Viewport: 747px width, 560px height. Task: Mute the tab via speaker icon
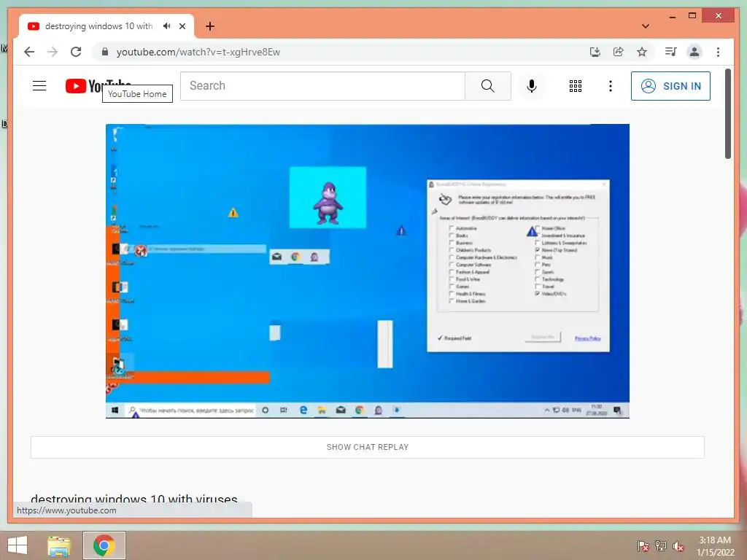tap(167, 26)
